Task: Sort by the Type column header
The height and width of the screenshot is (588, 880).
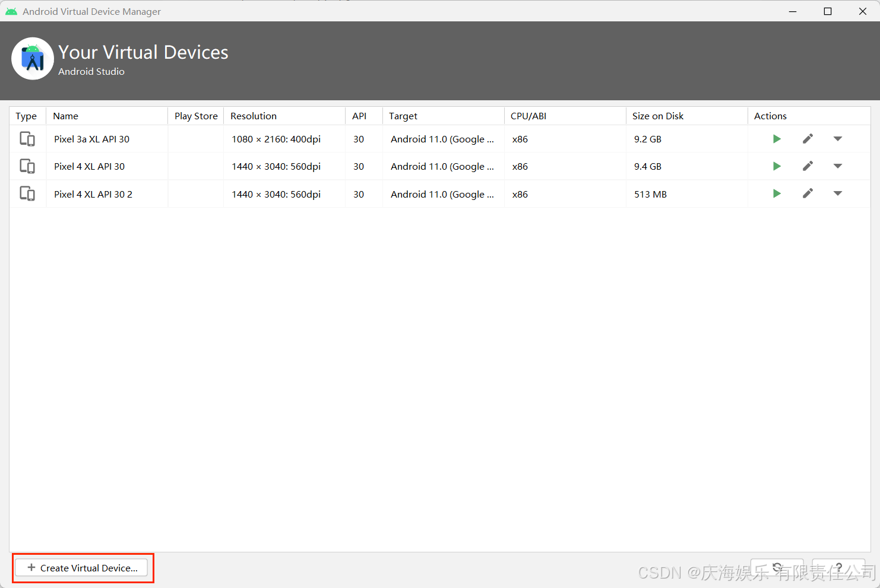Action: pyautogui.click(x=27, y=116)
